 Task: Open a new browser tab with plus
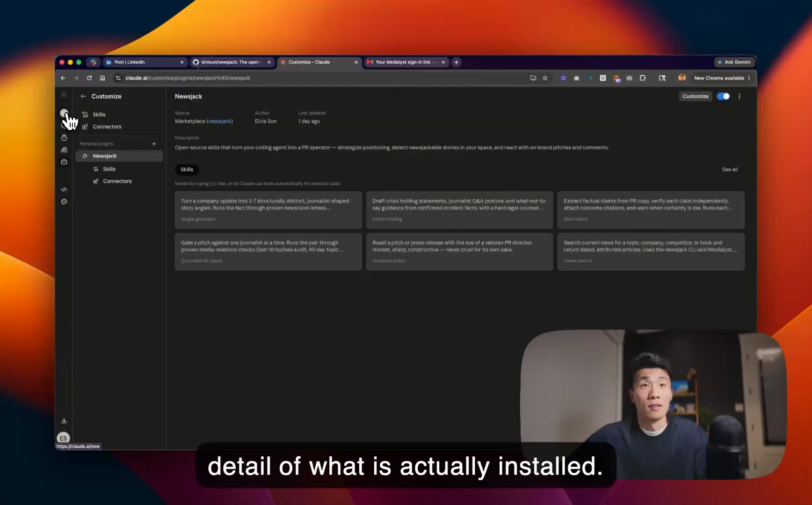tap(457, 62)
